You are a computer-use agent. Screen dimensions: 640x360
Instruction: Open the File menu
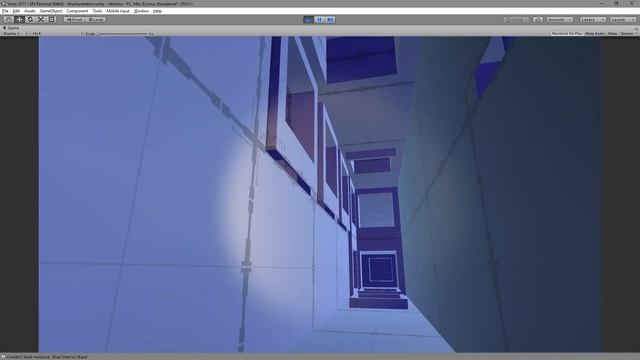click(5, 11)
